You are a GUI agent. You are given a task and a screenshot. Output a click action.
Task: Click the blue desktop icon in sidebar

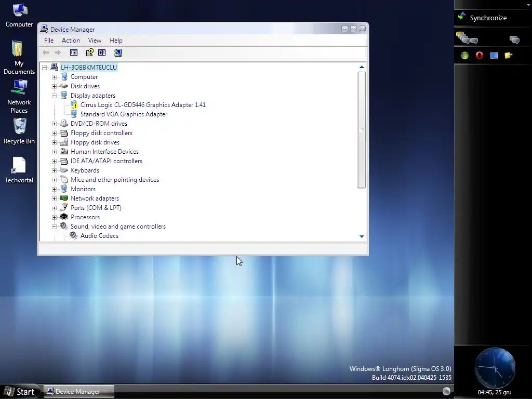click(x=494, y=56)
